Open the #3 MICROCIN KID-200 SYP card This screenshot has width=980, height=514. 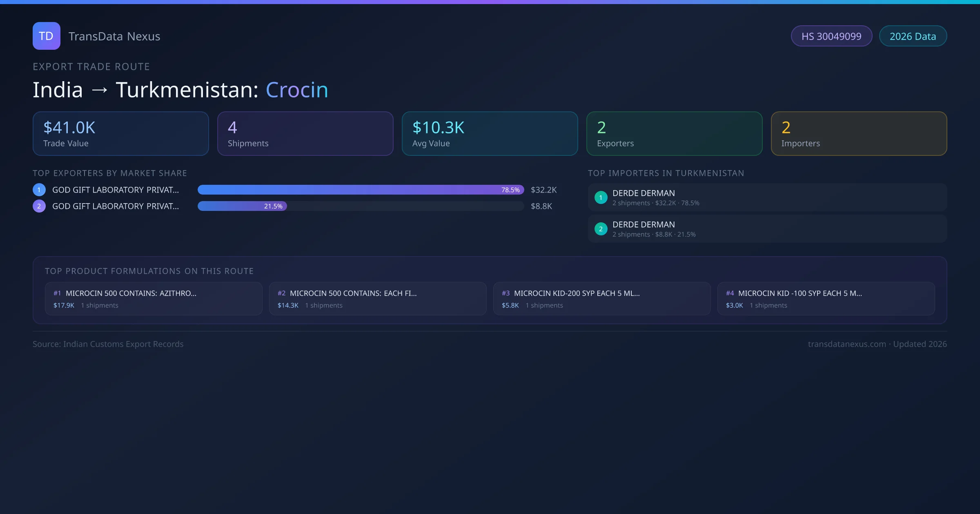[x=601, y=299]
